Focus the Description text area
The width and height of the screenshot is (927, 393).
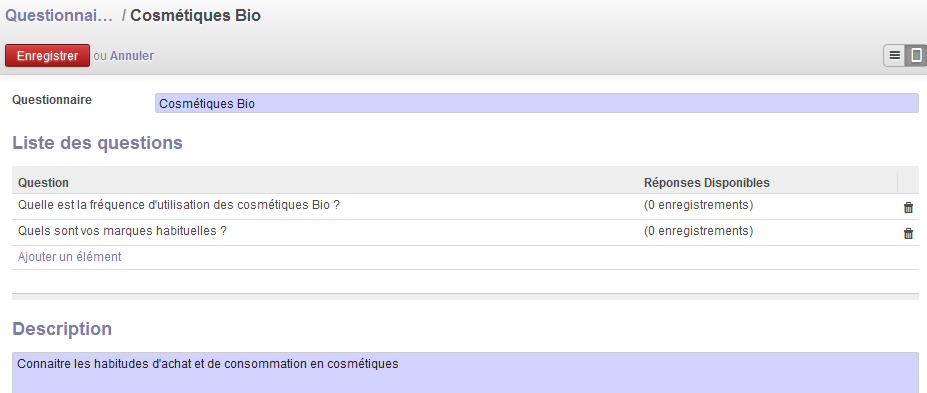point(466,373)
